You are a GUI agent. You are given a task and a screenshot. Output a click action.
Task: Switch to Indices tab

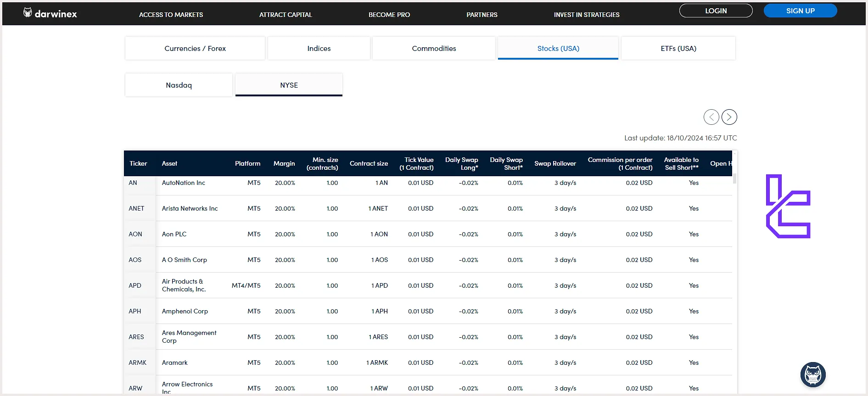[319, 48]
